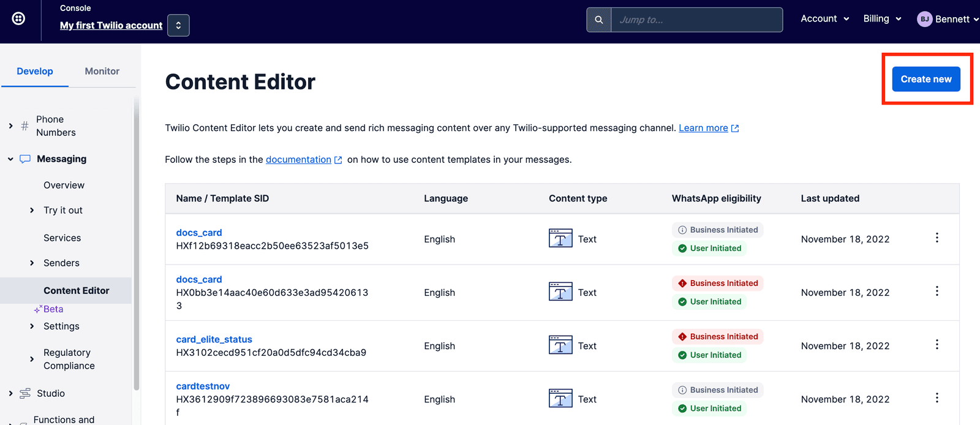The image size is (980, 425).
Task: Click the BJ user avatar icon
Action: [924, 19]
